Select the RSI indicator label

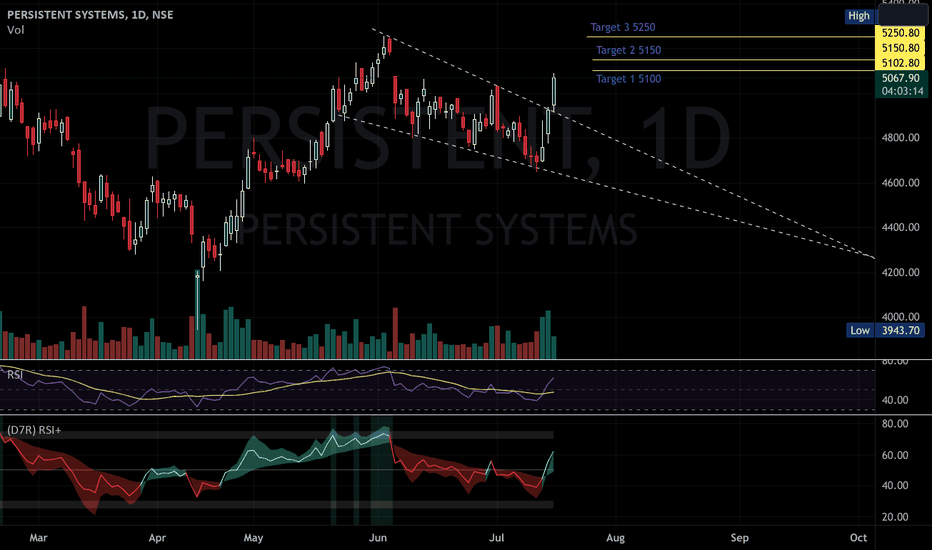coord(15,375)
